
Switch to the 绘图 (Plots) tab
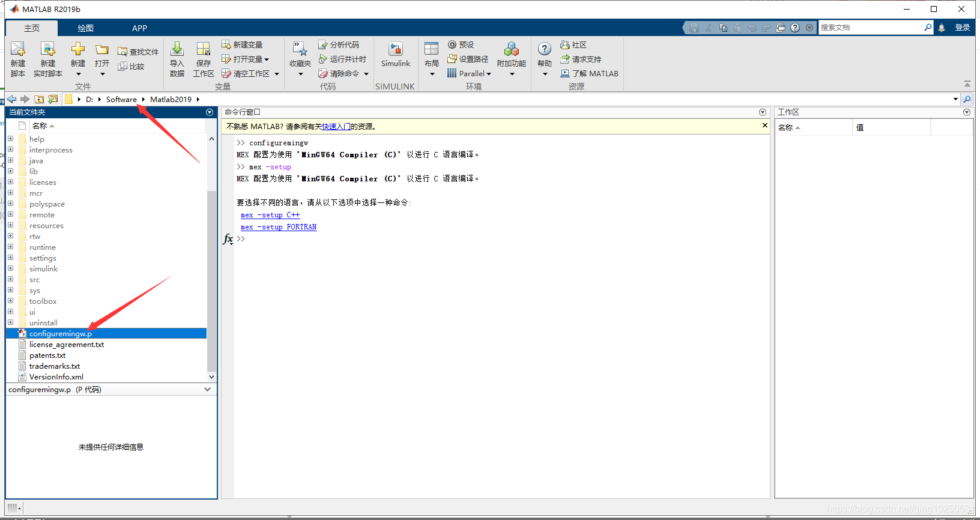(85, 28)
